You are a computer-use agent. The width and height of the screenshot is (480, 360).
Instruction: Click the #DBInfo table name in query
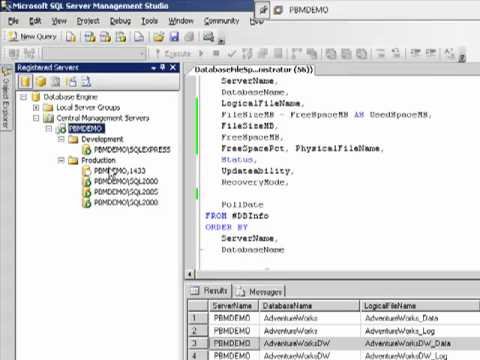250,216
